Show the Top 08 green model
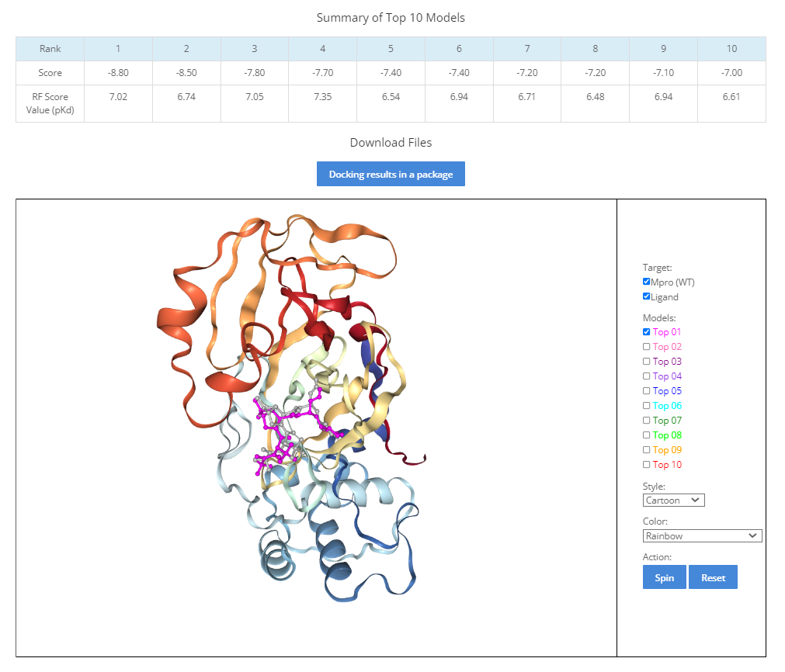Screen dimensions: 785x672 point(647,435)
